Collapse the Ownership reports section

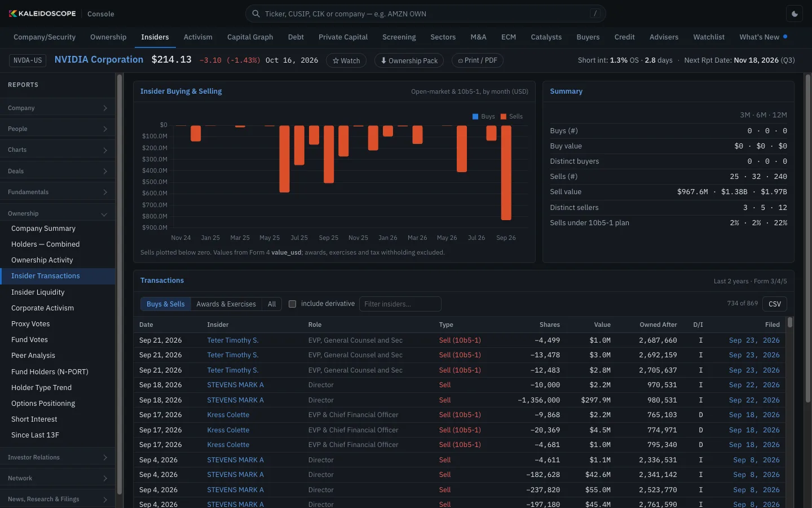(58, 213)
